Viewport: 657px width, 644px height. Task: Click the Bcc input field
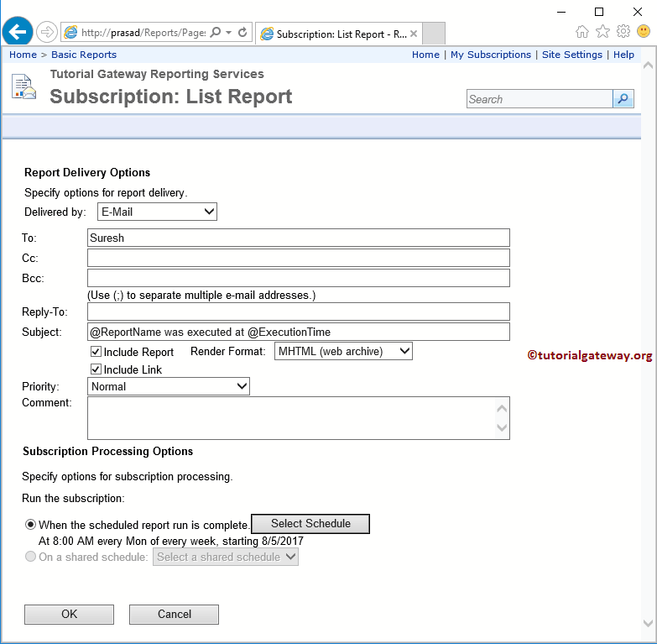point(299,278)
